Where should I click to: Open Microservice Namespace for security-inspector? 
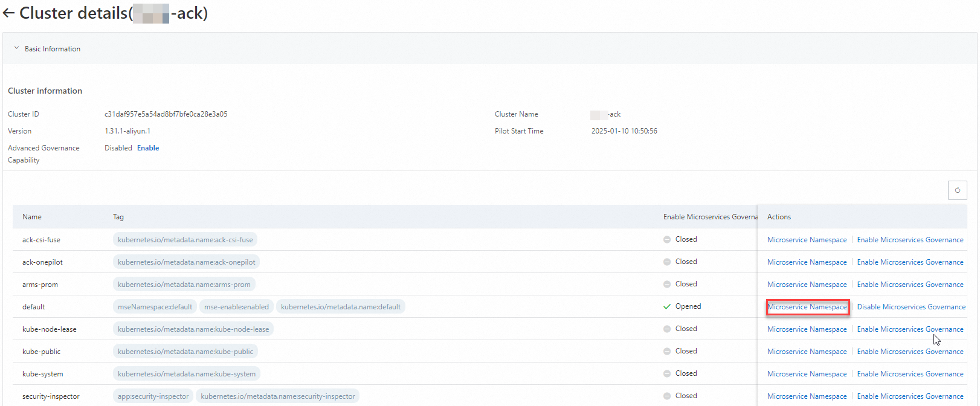point(807,396)
